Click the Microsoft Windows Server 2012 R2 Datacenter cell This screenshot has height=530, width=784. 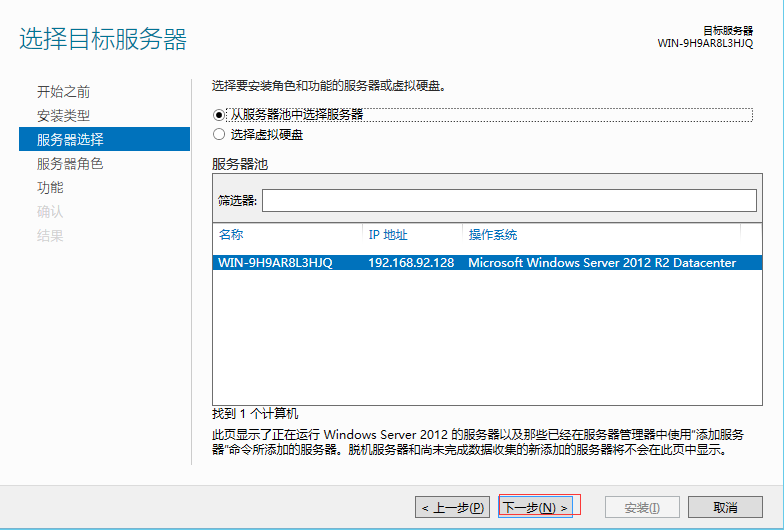[602, 263]
